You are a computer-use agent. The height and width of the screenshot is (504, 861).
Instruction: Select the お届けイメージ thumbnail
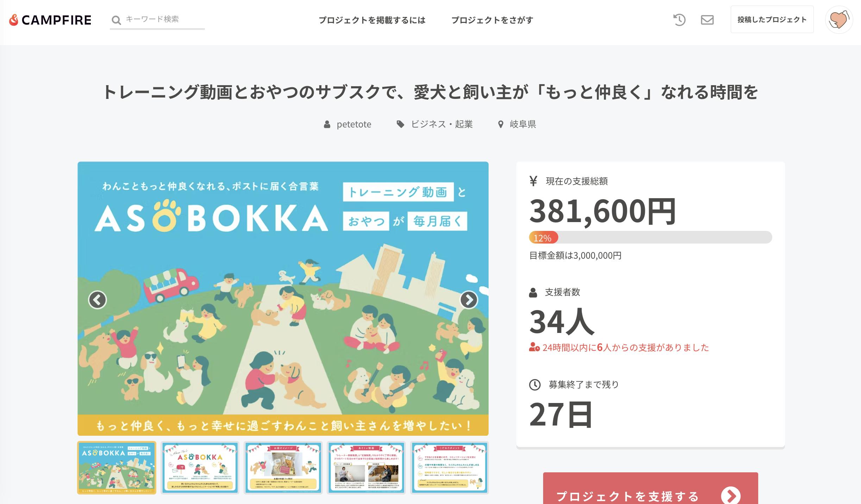click(283, 467)
